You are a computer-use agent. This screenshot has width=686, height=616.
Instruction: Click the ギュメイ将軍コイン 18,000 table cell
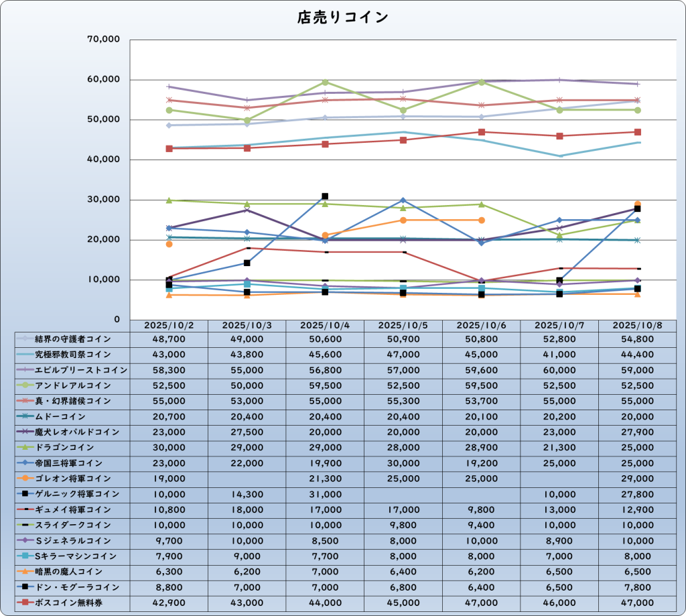pos(247,509)
